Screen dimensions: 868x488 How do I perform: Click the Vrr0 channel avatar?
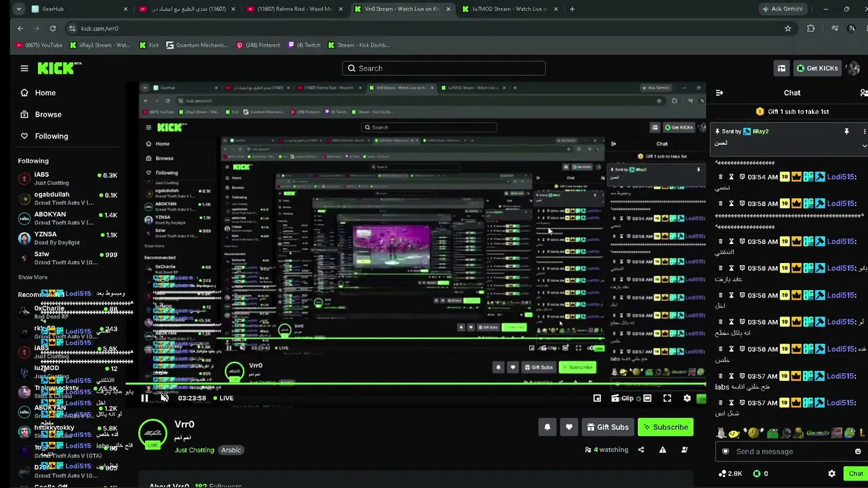click(153, 434)
